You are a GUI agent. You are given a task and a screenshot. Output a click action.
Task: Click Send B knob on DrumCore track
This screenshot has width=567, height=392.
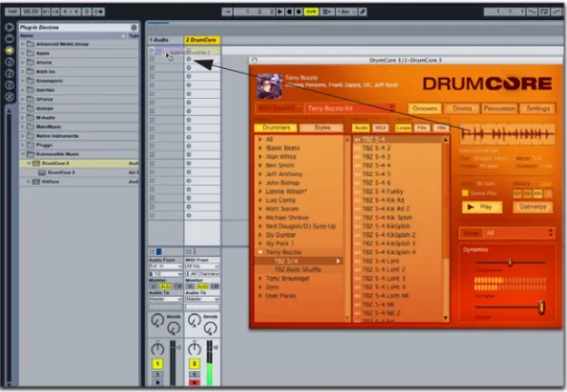210,329
